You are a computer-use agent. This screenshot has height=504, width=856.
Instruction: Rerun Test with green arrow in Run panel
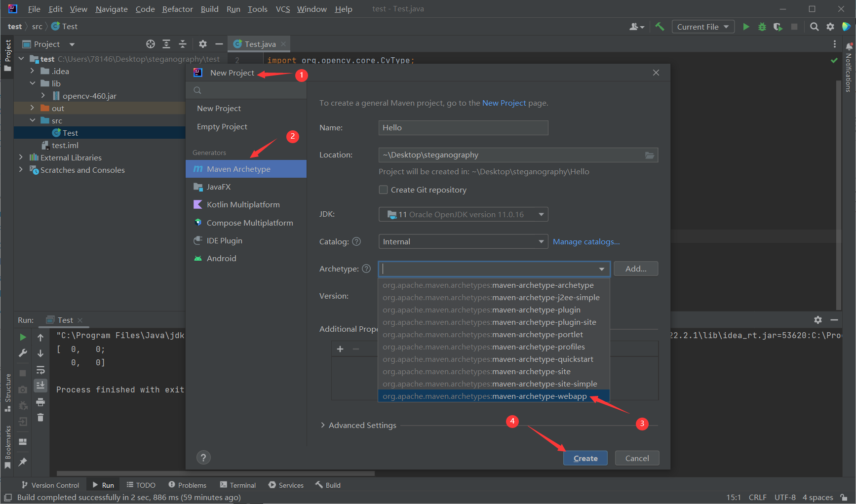point(23,337)
